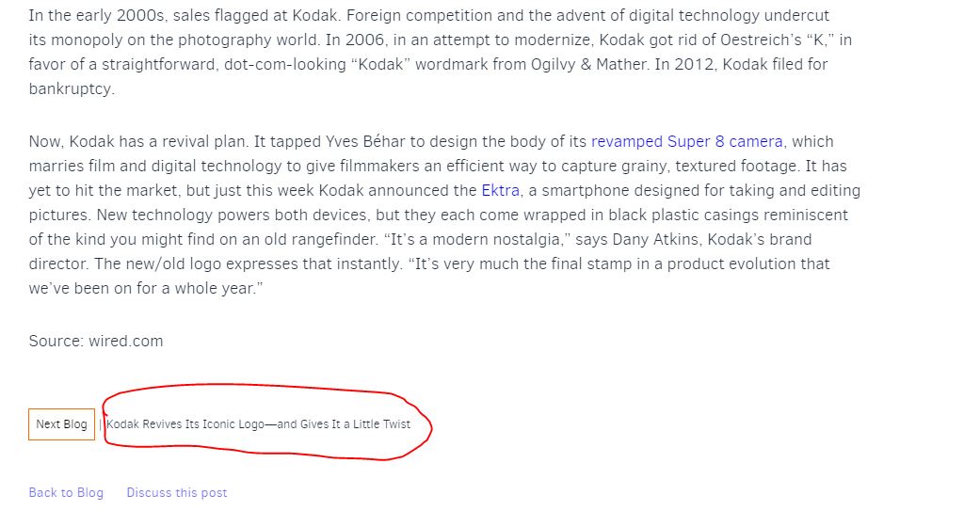Click the phrase "In the early 2000s"
Viewport: 980px width, 511px height.
[98, 16]
